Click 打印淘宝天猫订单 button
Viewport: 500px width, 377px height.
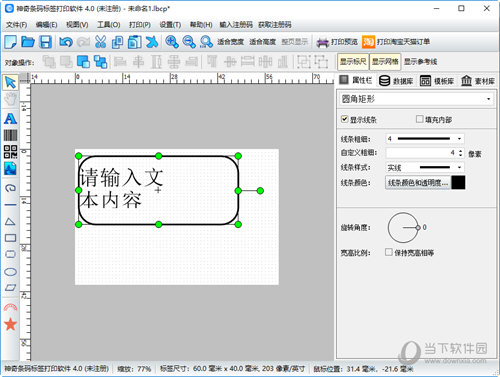click(x=396, y=42)
